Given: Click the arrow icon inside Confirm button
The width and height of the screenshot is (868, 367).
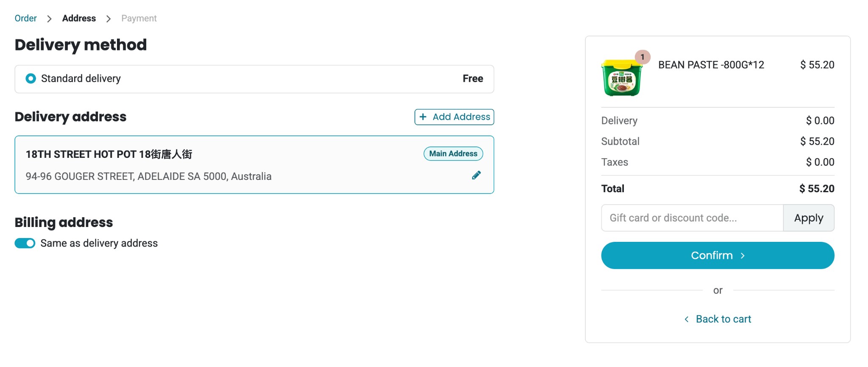Looking at the screenshot, I should click(x=743, y=255).
